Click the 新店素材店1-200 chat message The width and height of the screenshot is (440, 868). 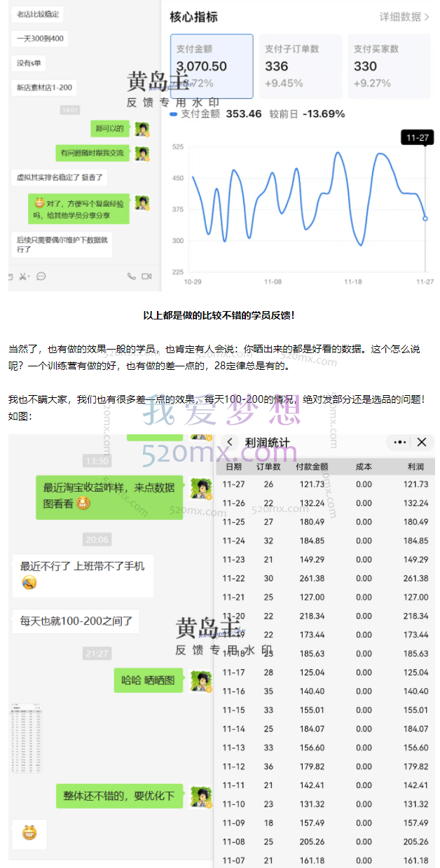click(x=44, y=88)
